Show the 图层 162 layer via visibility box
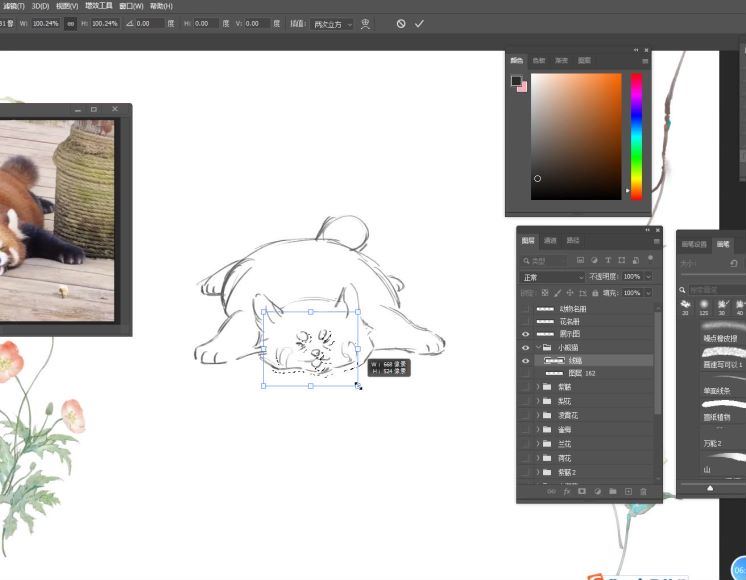Screen dimensions: 746x580 pyautogui.click(x=525, y=374)
